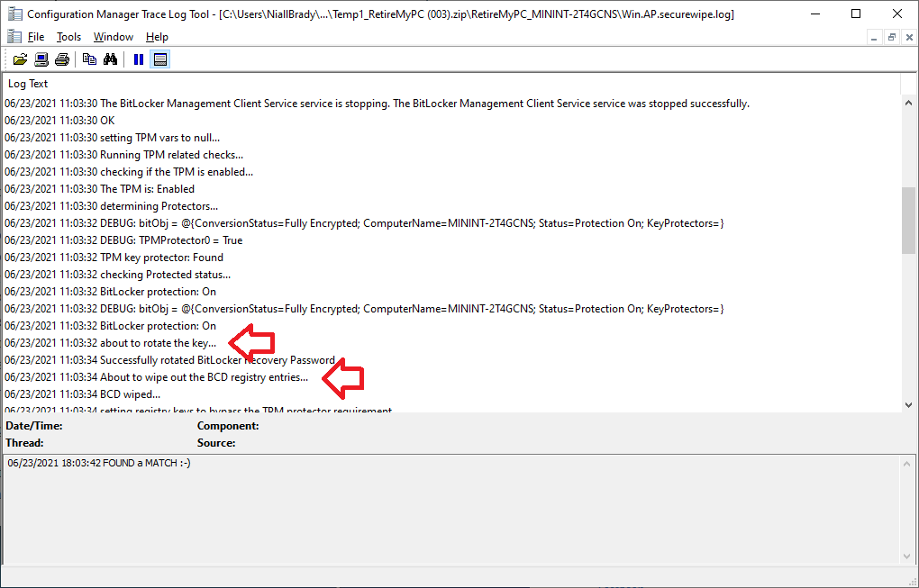
Task: Click the application icon in the title bar
Action: click(15, 14)
